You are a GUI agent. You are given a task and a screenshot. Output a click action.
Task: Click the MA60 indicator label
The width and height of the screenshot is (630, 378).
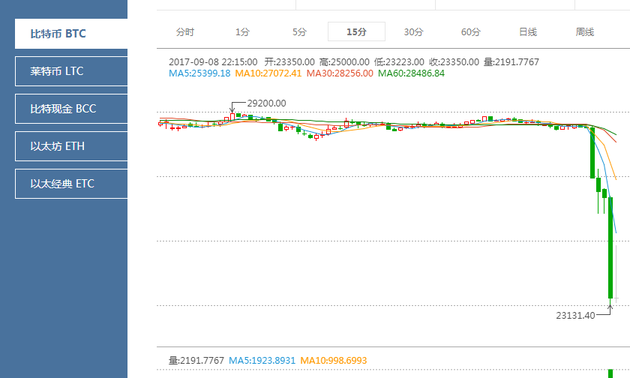(x=411, y=74)
